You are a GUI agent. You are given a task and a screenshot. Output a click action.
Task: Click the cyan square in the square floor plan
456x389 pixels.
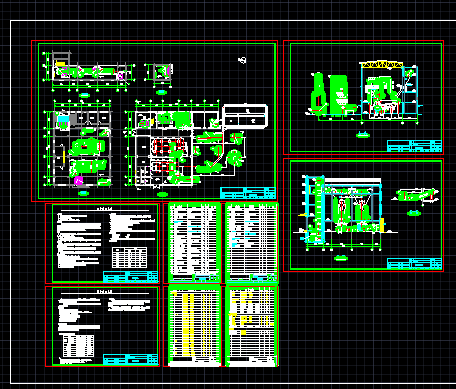pyautogui.click(x=63, y=120)
